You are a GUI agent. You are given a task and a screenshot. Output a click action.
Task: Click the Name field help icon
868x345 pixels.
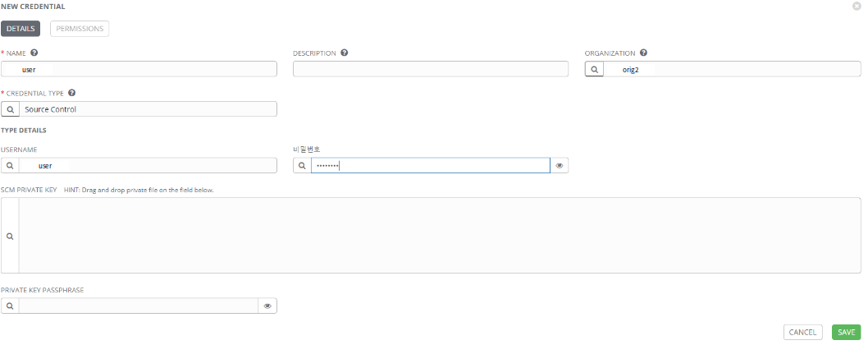point(34,53)
